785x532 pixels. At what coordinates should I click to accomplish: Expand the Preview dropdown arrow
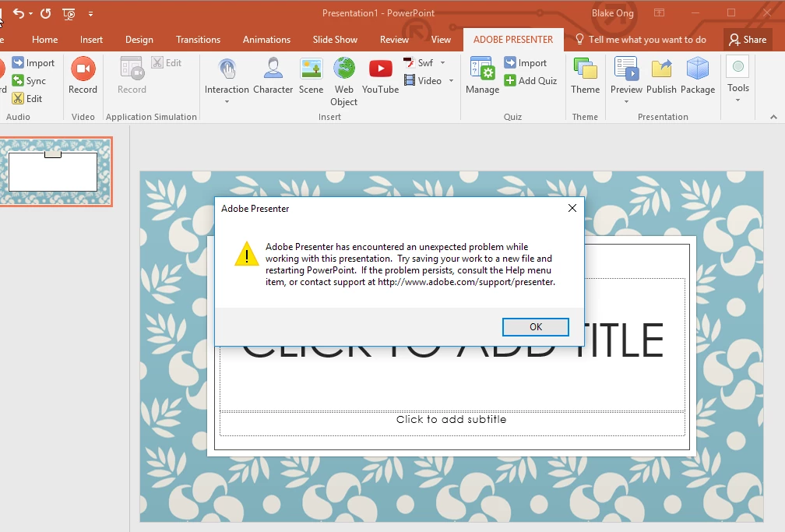(626, 102)
